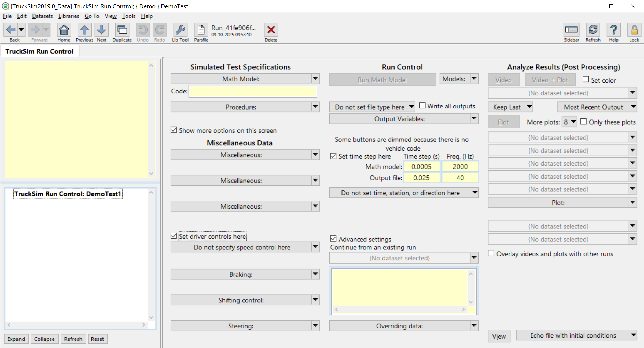Click the Video + Plot button
The image size is (644, 348).
pyautogui.click(x=550, y=80)
